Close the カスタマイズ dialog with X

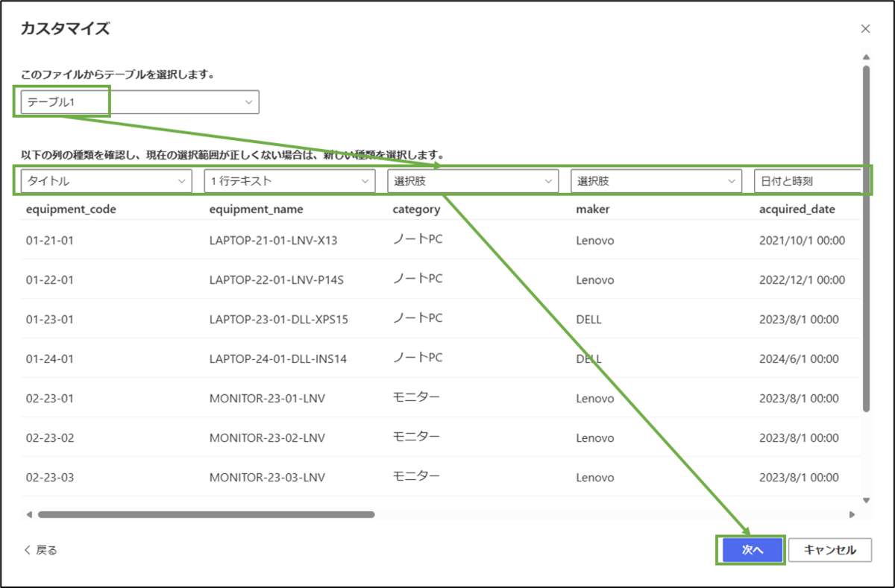point(865,29)
